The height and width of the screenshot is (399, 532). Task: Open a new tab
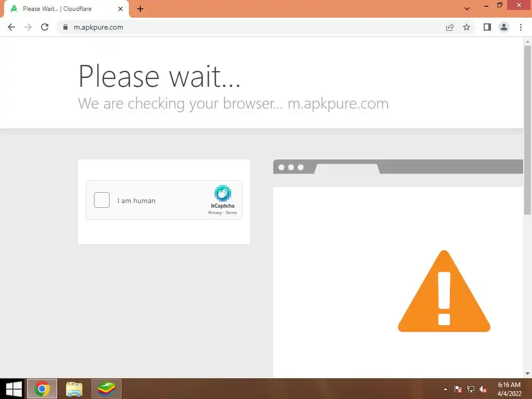[x=140, y=9]
